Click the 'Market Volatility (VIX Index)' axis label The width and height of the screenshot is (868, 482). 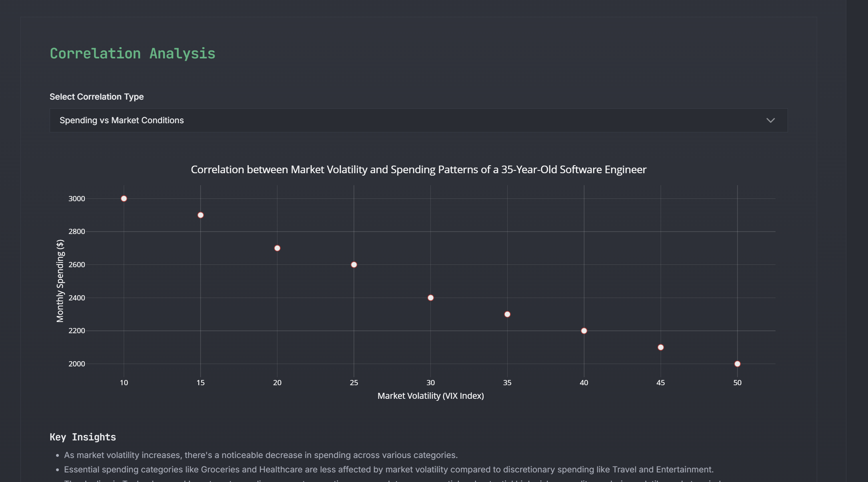[430, 396]
